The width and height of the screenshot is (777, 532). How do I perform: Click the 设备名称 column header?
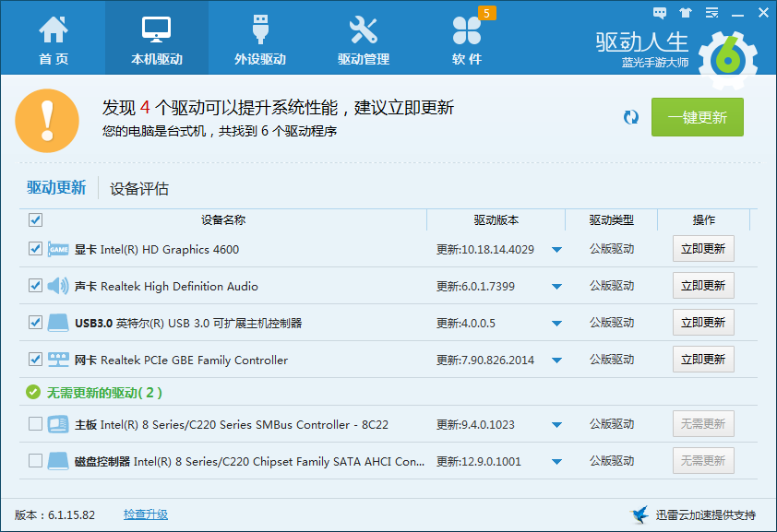pyautogui.click(x=223, y=219)
